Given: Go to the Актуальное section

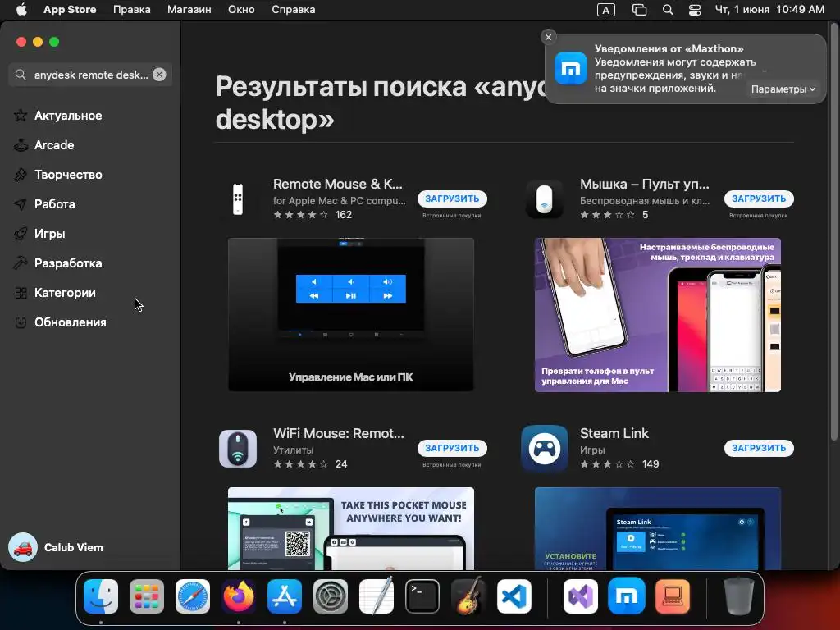Looking at the screenshot, I should (68, 115).
